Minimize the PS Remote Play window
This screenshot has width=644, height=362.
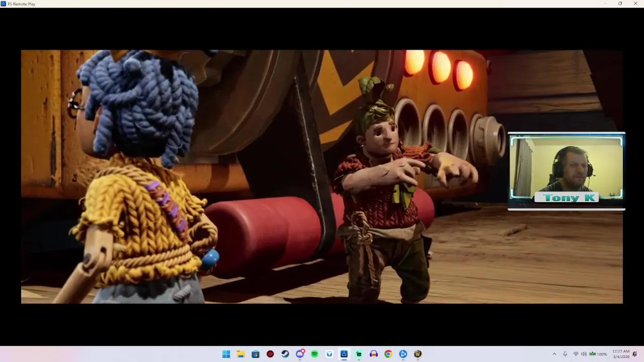pos(605,4)
